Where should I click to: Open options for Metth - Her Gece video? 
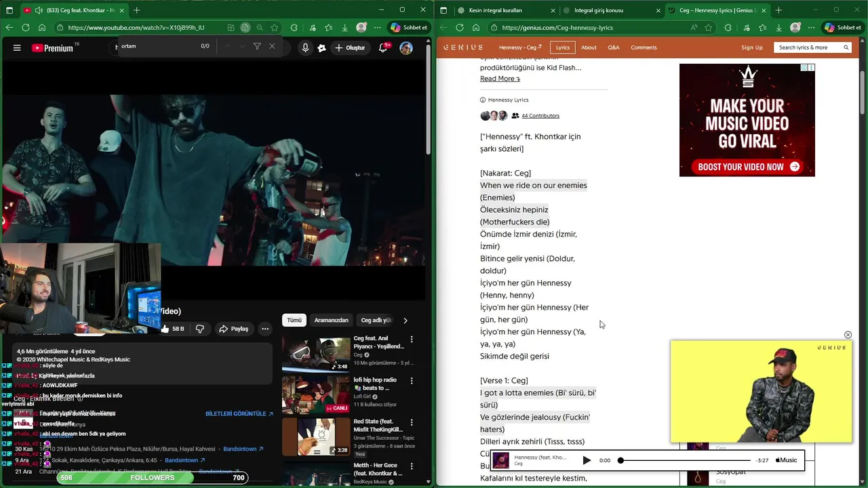pos(411,466)
